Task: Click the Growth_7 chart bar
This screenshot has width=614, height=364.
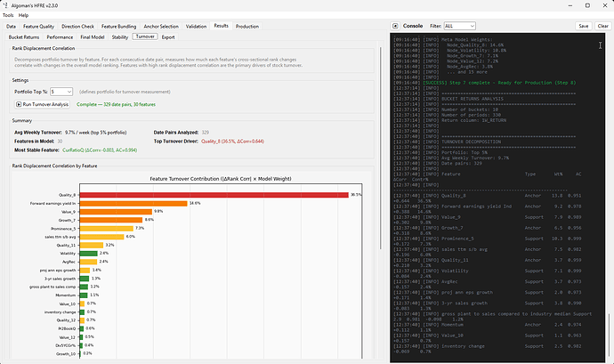Action: (x=111, y=220)
